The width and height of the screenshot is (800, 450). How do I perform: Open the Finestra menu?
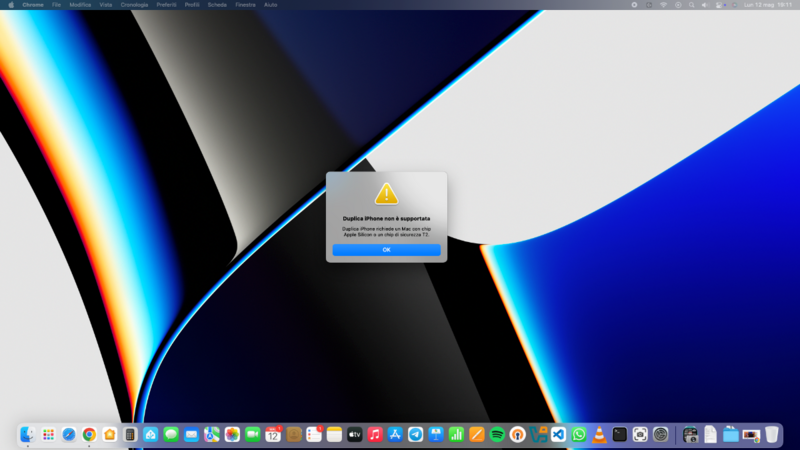(x=245, y=5)
